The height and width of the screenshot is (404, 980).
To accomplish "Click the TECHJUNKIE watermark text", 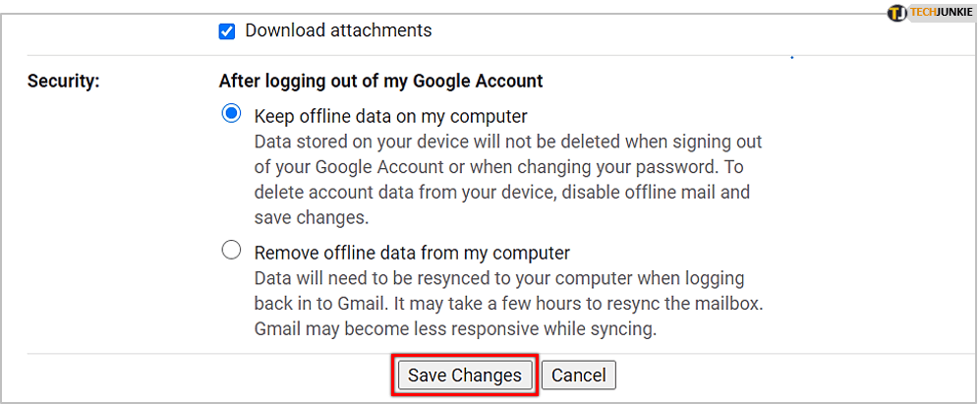I will pos(940,13).
